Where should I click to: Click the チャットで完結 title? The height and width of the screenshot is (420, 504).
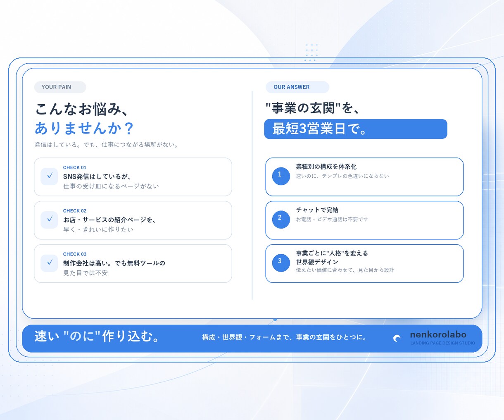pyautogui.click(x=317, y=210)
